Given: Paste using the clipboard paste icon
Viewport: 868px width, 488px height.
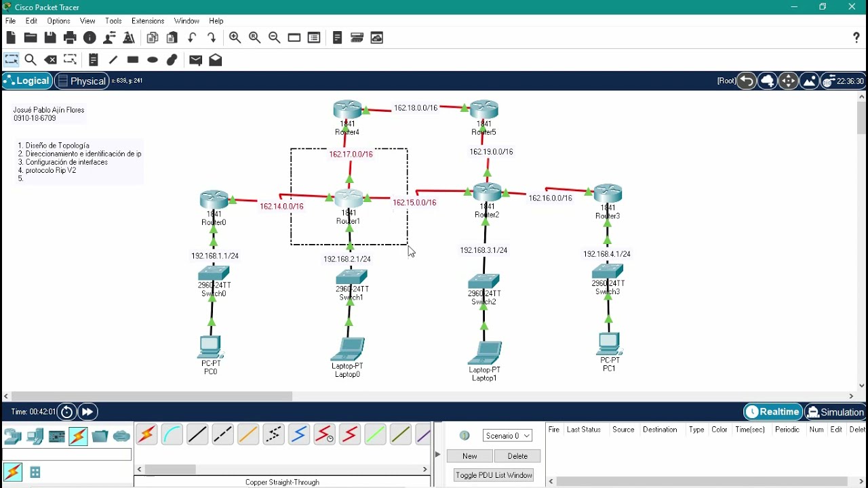Looking at the screenshot, I should click(172, 38).
